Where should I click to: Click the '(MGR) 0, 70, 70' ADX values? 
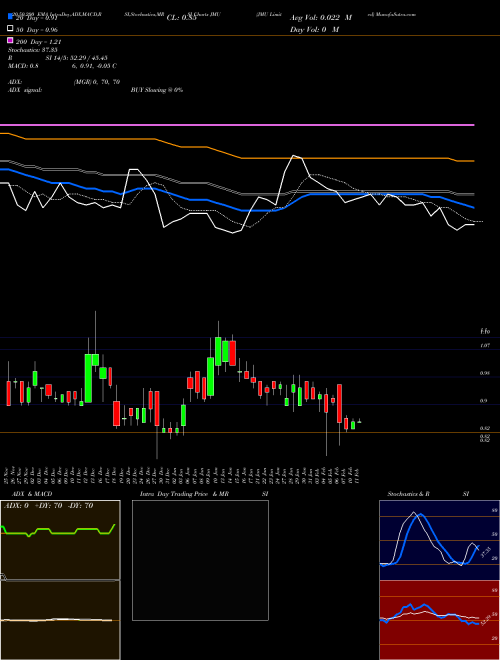tap(97, 82)
